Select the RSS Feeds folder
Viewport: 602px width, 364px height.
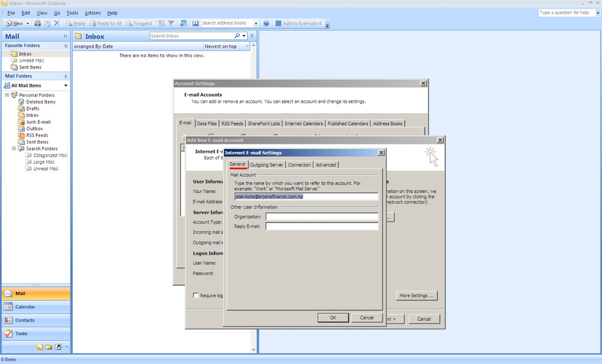[37, 136]
